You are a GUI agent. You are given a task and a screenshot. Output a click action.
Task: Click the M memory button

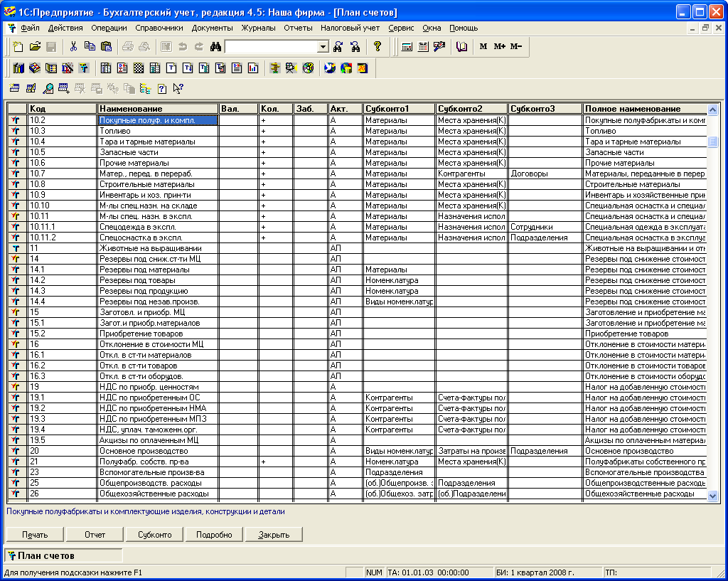coord(483,46)
